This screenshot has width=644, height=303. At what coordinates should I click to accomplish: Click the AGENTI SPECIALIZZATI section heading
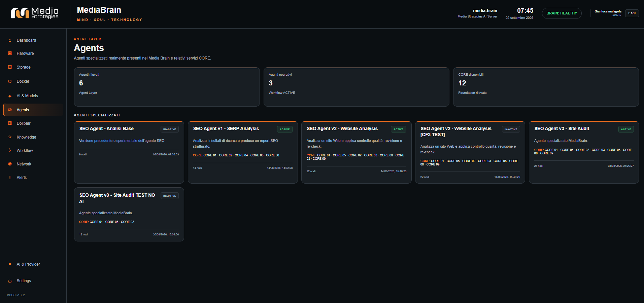click(97, 115)
